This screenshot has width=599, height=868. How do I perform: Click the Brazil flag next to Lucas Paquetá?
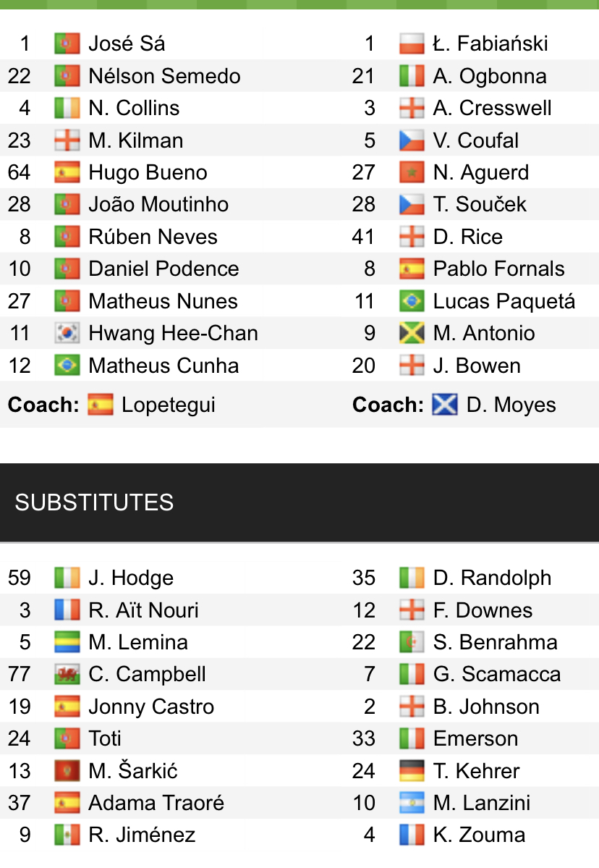(x=412, y=301)
